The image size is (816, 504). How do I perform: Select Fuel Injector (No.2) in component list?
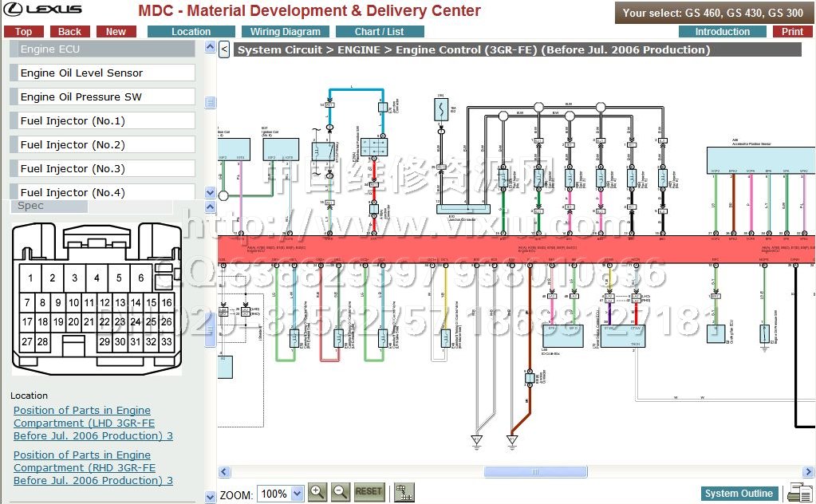[x=103, y=145]
